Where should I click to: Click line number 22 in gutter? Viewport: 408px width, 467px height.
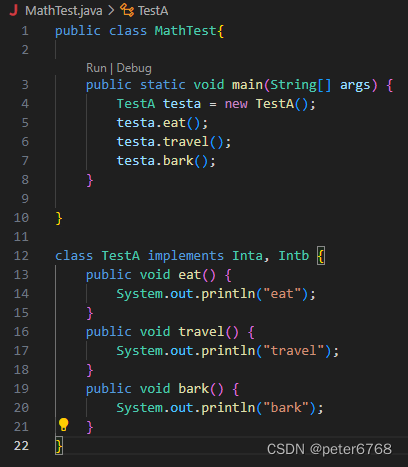click(21, 446)
